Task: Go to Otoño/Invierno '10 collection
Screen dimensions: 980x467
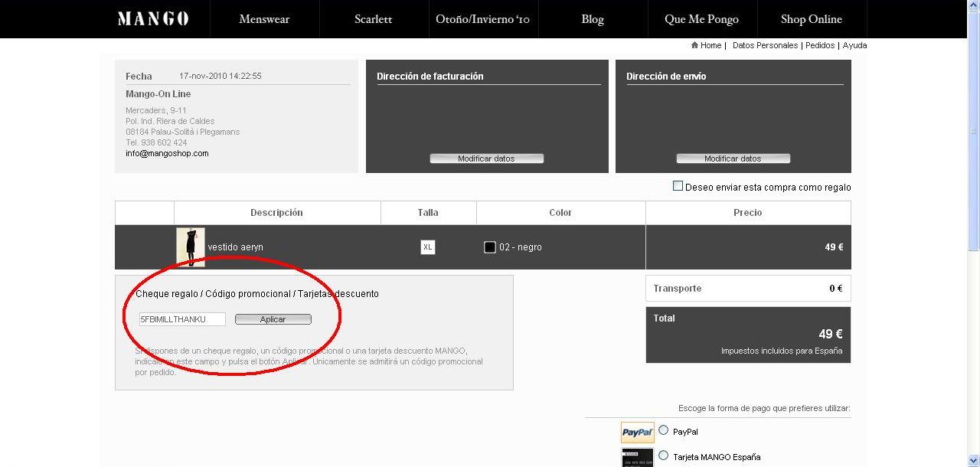Action: pyautogui.click(x=482, y=19)
